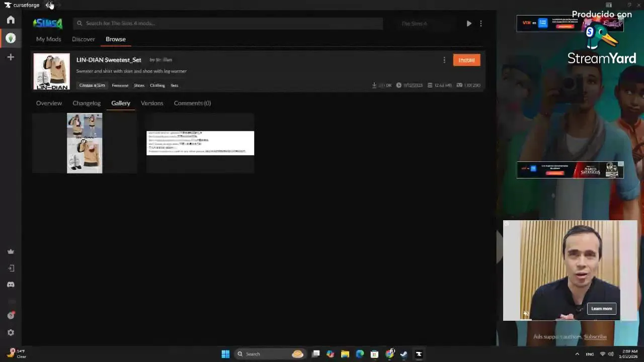Open the Comments (0) tab

pyautogui.click(x=192, y=103)
